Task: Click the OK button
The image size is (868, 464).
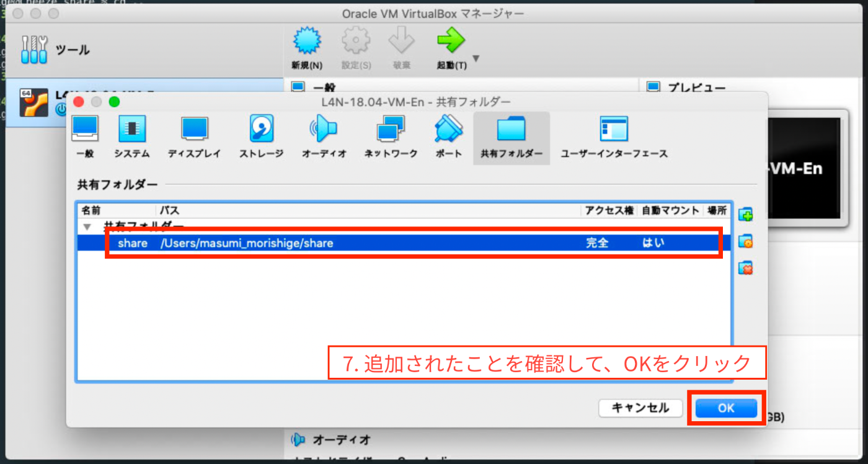Action: (x=726, y=408)
